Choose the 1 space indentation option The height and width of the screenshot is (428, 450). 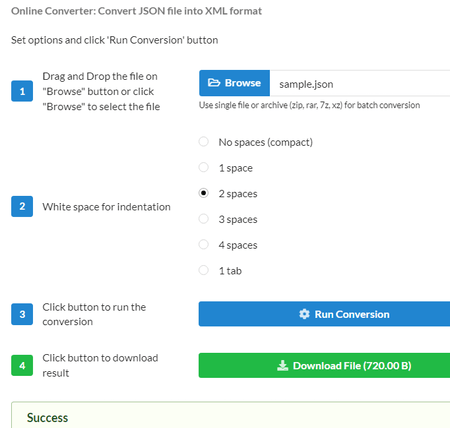click(x=204, y=167)
